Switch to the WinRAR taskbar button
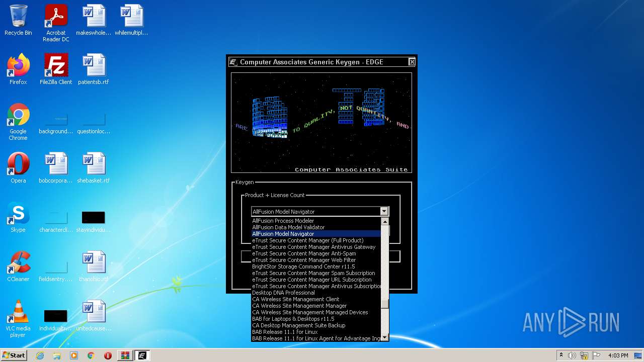Image resolution: width=644 pixels, height=362 pixels. [125, 355]
